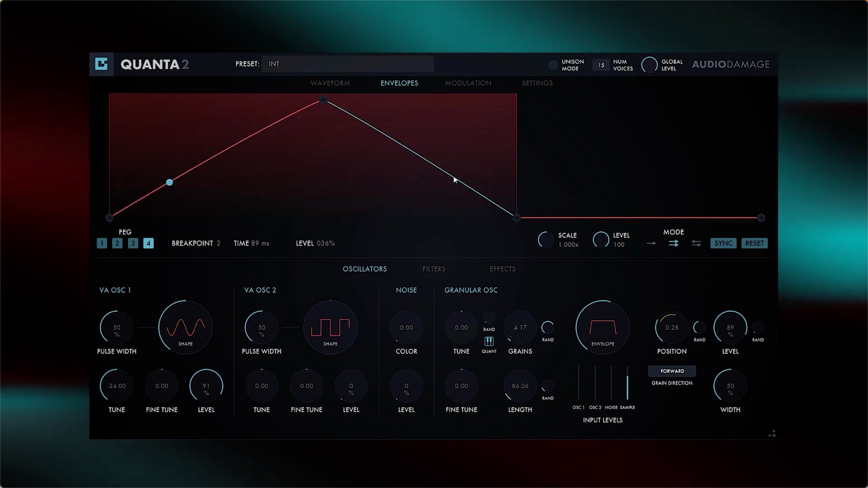Screen dimensions: 868x488
Task: Click the Quanta 2 logo icon
Action: pyautogui.click(x=102, y=64)
